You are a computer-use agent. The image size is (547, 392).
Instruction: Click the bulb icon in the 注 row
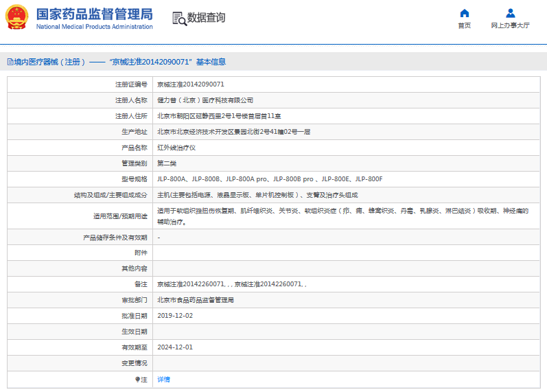(137, 380)
